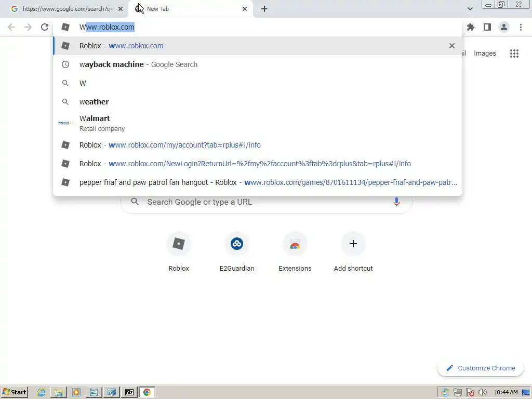Click in the address bar text
The height and width of the screenshot is (399, 532).
107,27
